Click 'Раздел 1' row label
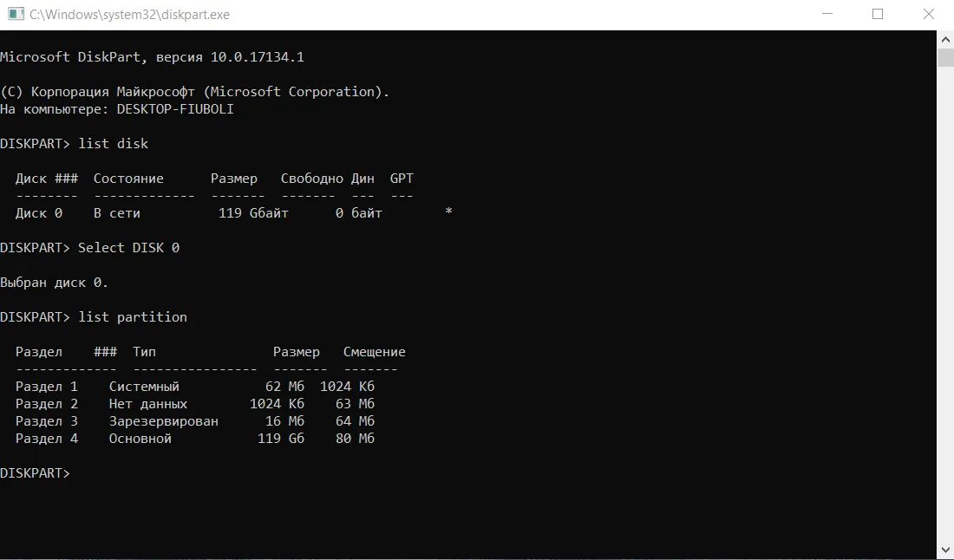This screenshot has width=954, height=560. click(x=47, y=387)
